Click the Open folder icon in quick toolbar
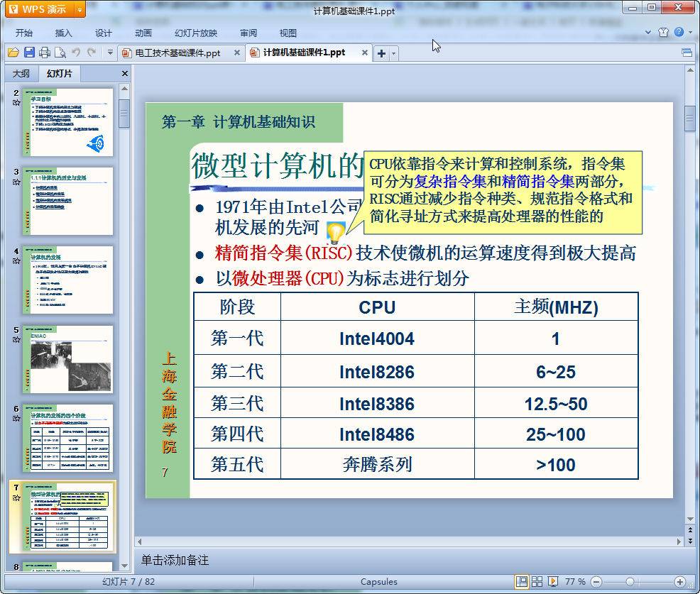 point(13,53)
